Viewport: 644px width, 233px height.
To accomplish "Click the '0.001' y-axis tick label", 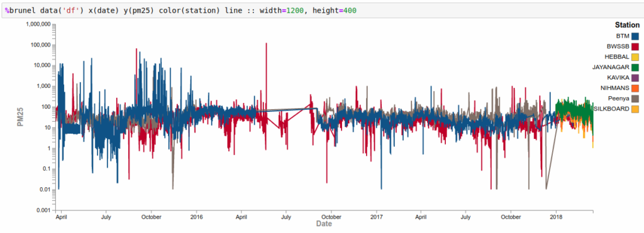I will coord(44,210).
